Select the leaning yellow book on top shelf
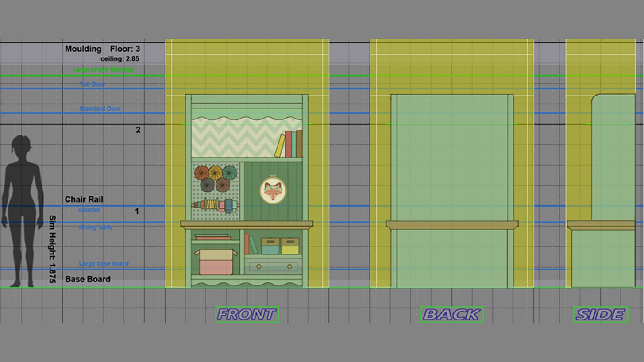The width and height of the screenshot is (644, 362). (x=280, y=146)
